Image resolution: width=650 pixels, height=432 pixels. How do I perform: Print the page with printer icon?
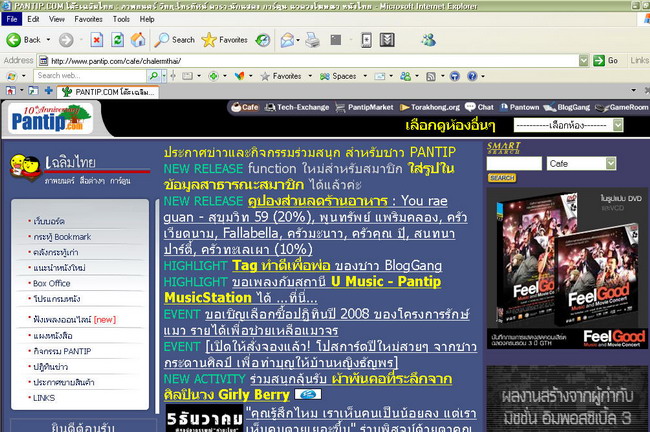click(x=313, y=40)
